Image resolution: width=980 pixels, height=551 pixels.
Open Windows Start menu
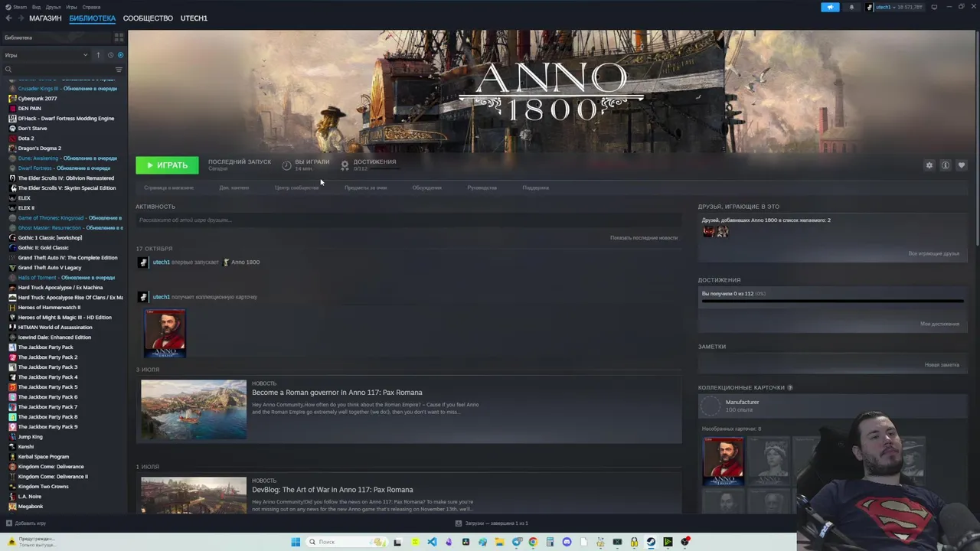point(296,542)
